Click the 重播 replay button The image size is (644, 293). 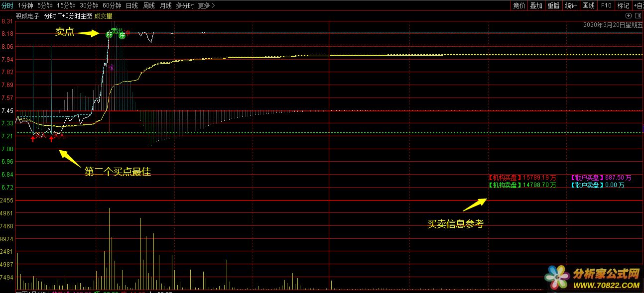(x=553, y=5)
